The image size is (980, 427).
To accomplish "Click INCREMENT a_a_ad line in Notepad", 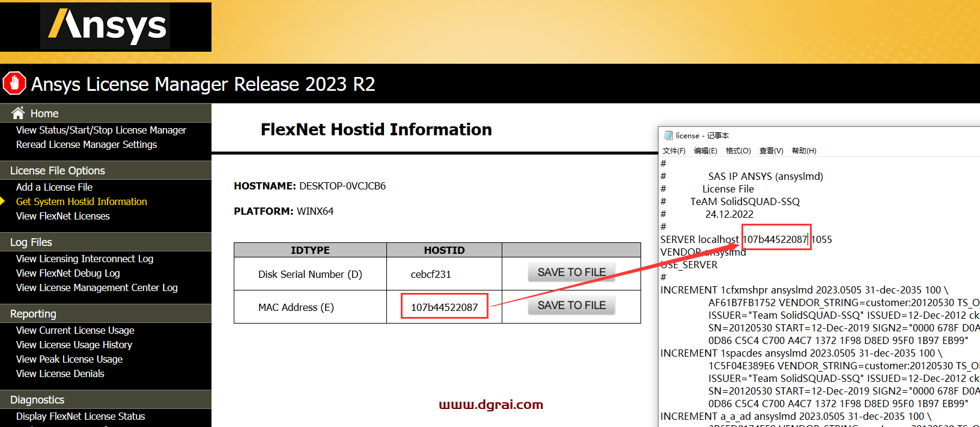I will tap(796, 416).
